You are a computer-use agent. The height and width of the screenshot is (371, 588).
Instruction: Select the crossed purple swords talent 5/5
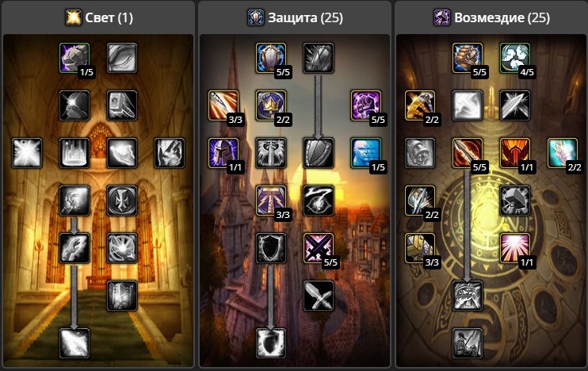pos(319,248)
